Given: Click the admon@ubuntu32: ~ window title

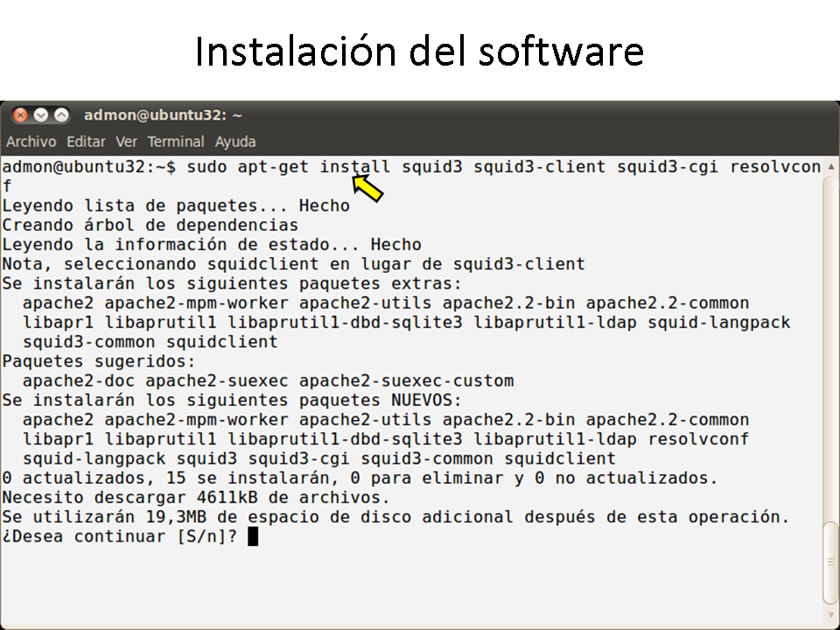Looking at the screenshot, I should pyautogui.click(x=163, y=115).
